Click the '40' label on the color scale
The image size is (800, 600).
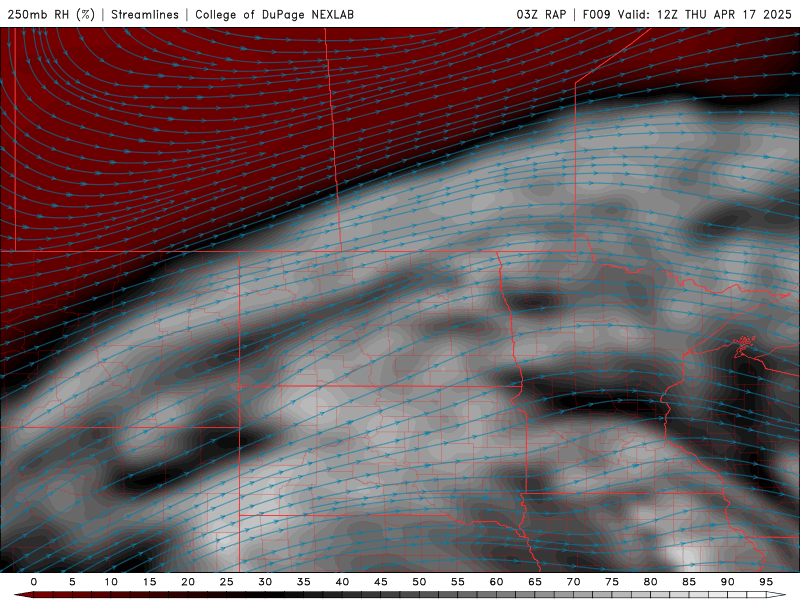pos(342,582)
